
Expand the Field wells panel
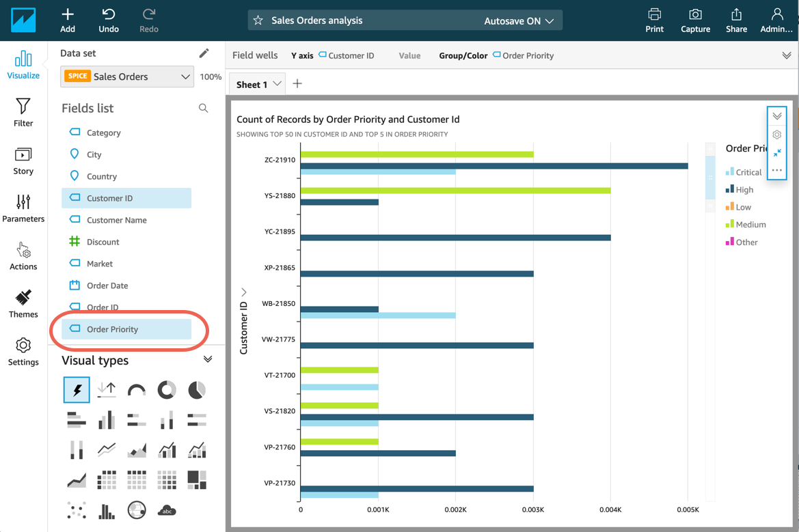tap(787, 55)
